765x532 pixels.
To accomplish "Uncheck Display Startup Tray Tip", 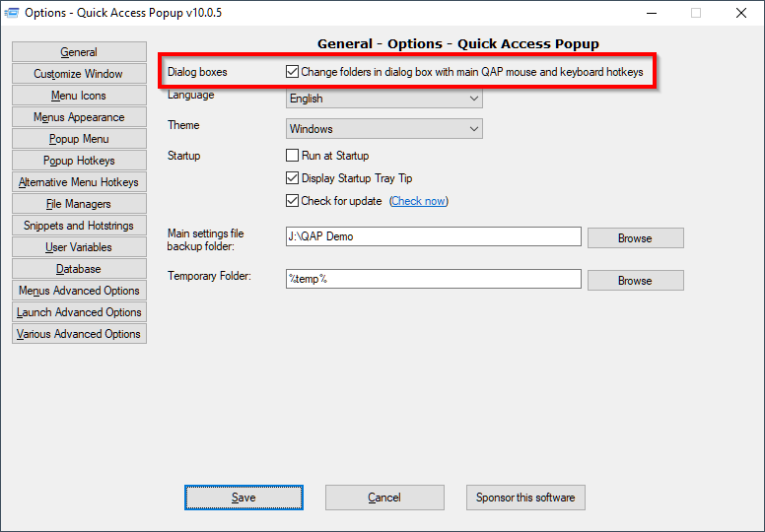I will pos(293,178).
